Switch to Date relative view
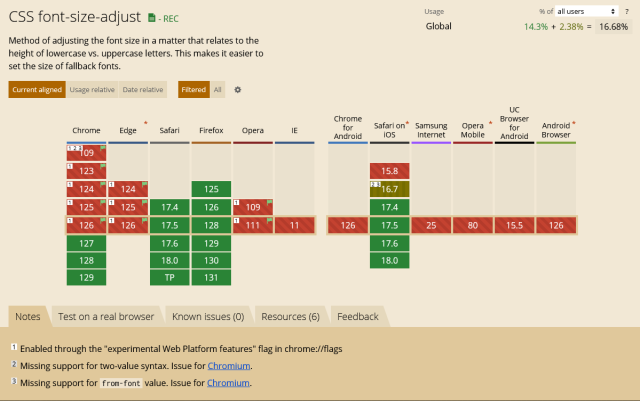 point(143,90)
